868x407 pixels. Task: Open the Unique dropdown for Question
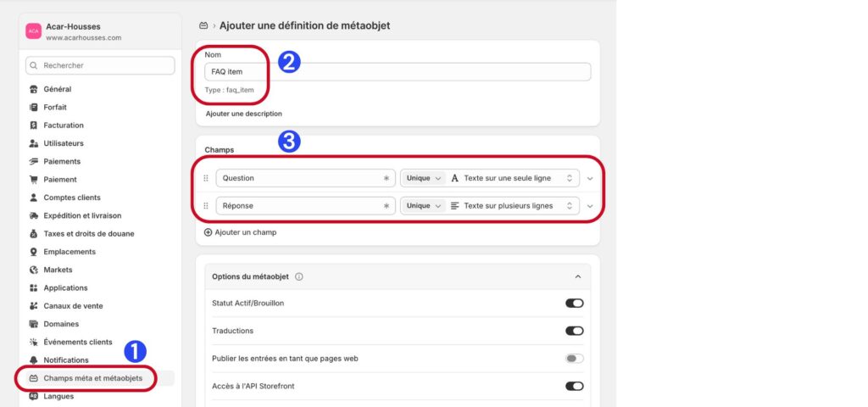[424, 178]
